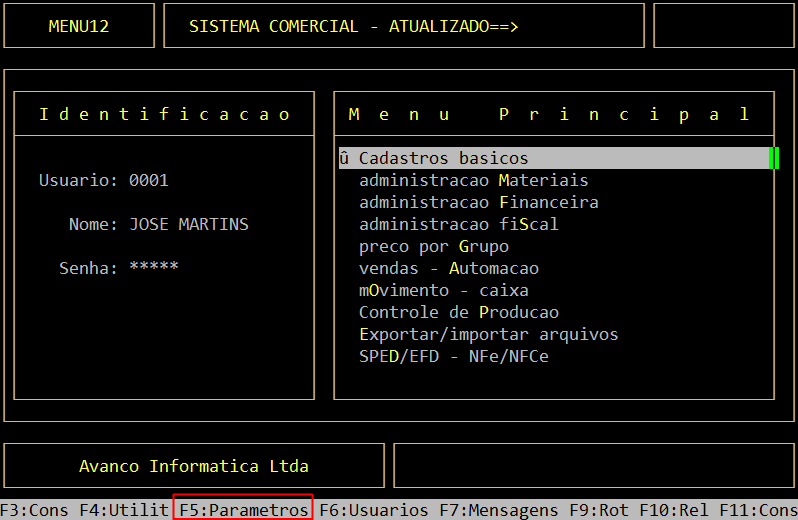Viewport: 798px width, 520px height.
Task: Open Controle de Producao option
Action: click(x=458, y=312)
